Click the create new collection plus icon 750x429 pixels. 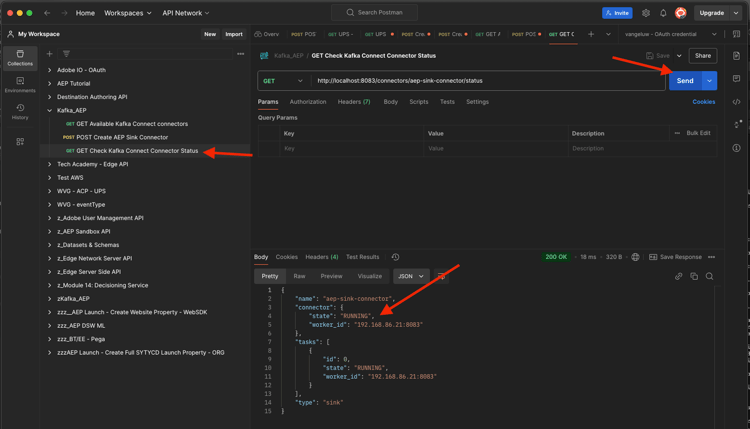(x=50, y=54)
